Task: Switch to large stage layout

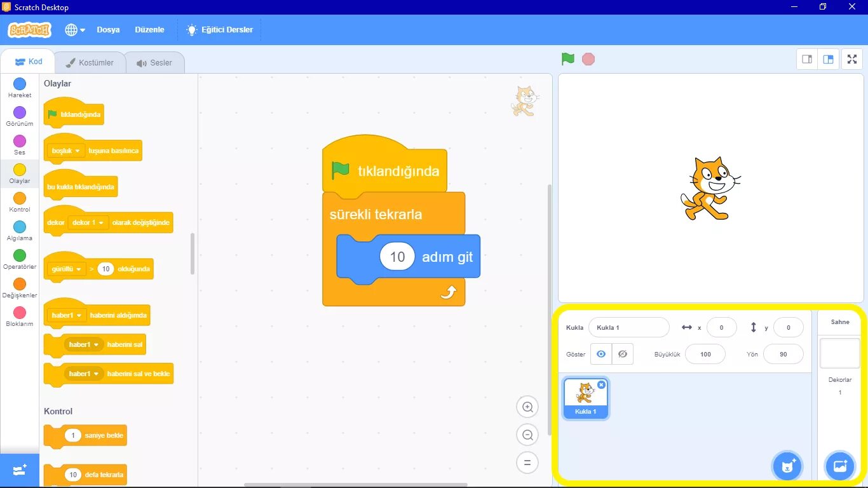Action: pyautogui.click(x=828, y=59)
